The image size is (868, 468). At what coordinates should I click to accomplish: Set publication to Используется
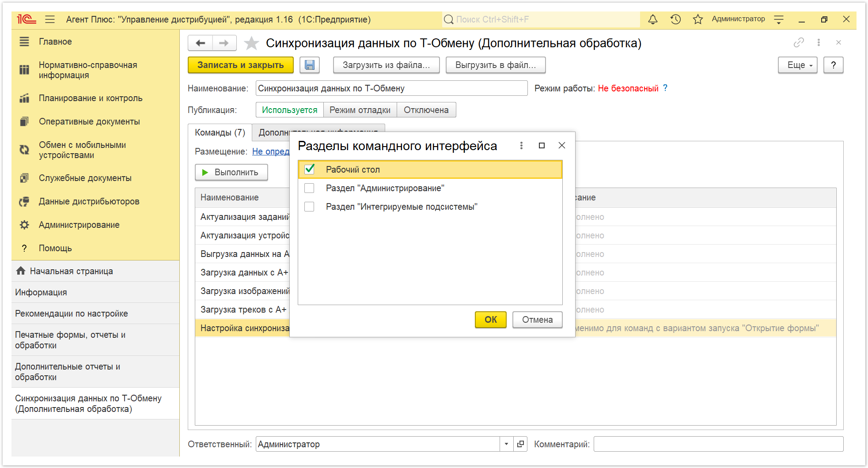click(290, 110)
